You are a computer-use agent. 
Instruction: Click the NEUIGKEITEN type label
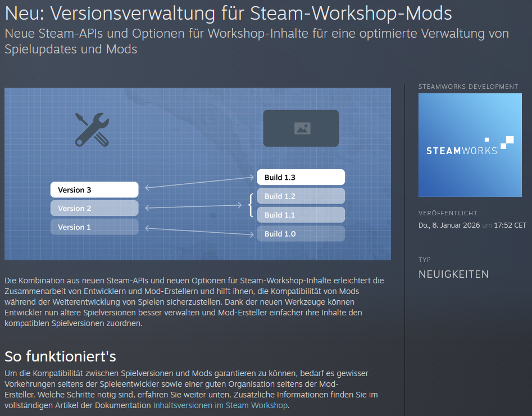[453, 274]
